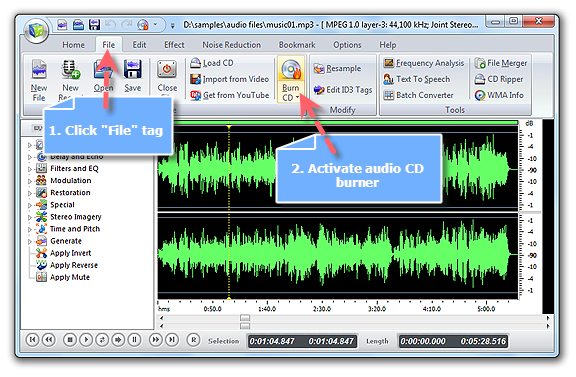Jump to start with the skip-to-beginning button
576x377 pixels.
[x=32, y=340]
